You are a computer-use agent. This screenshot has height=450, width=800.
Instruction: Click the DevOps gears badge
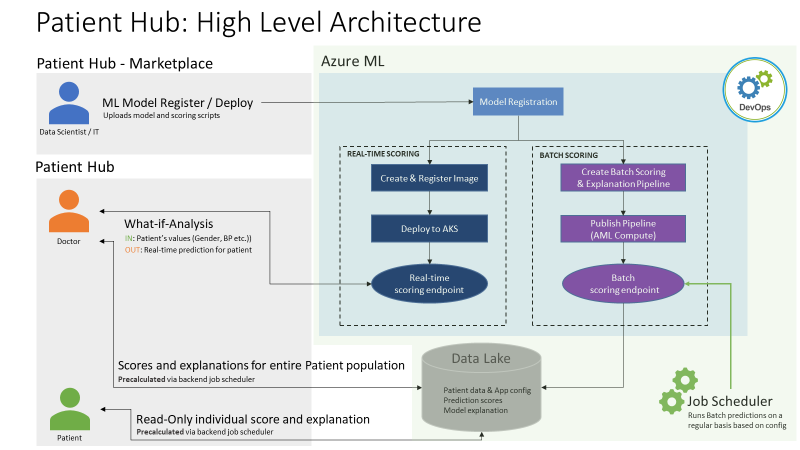pos(755,90)
